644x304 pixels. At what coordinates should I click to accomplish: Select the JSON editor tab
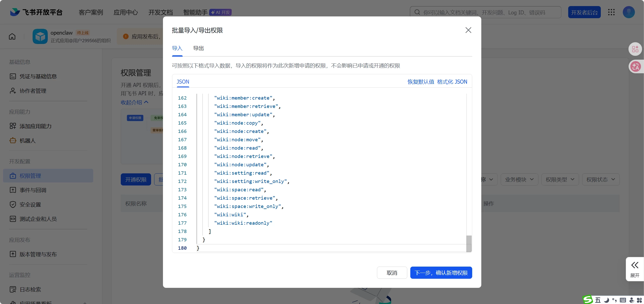point(183,82)
